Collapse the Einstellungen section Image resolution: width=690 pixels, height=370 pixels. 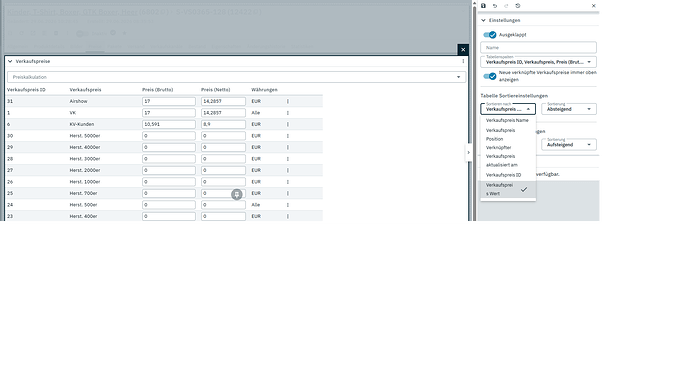[x=483, y=20]
